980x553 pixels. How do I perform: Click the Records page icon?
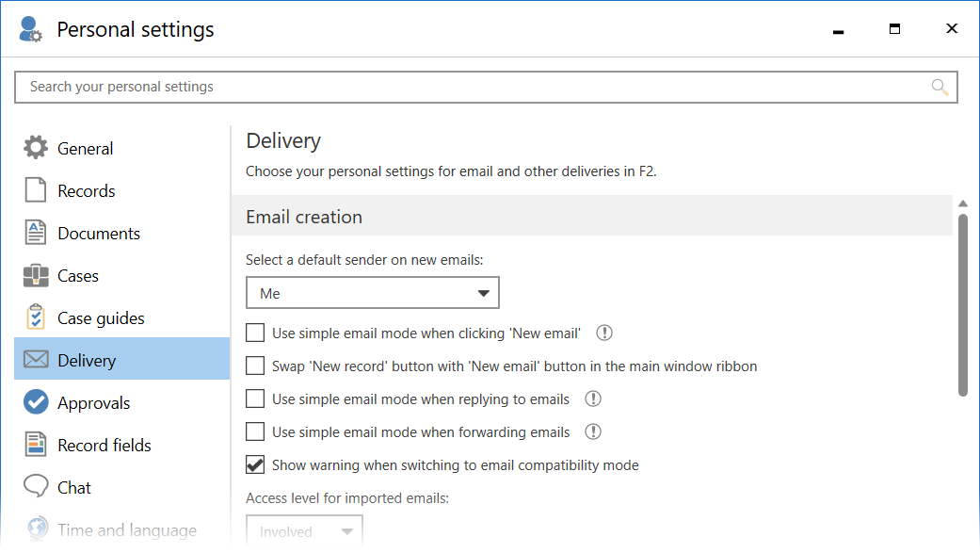coord(36,190)
